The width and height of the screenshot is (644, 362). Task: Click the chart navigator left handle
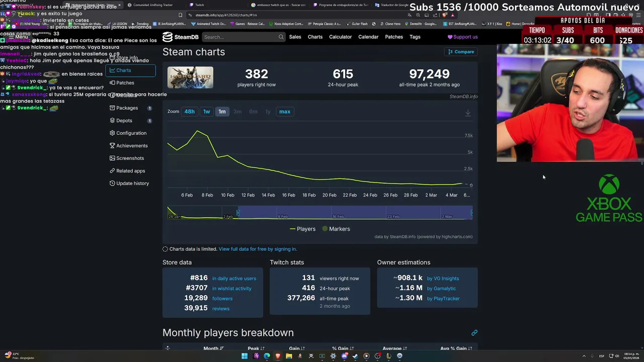pos(238,213)
